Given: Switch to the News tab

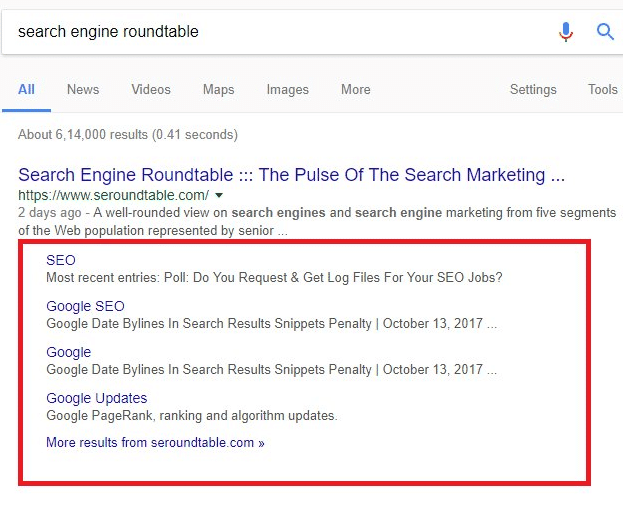Looking at the screenshot, I should tap(83, 89).
